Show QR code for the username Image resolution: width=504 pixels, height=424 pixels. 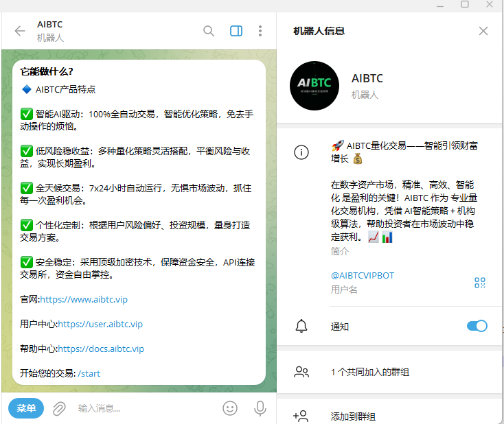tap(479, 283)
